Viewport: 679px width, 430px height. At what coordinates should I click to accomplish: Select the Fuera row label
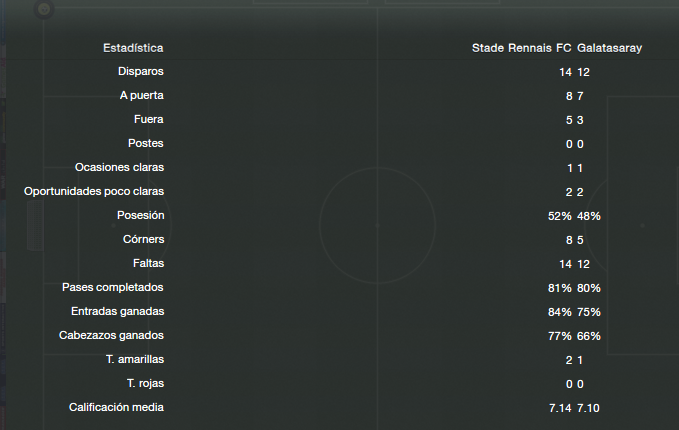click(x=149, y=120)
